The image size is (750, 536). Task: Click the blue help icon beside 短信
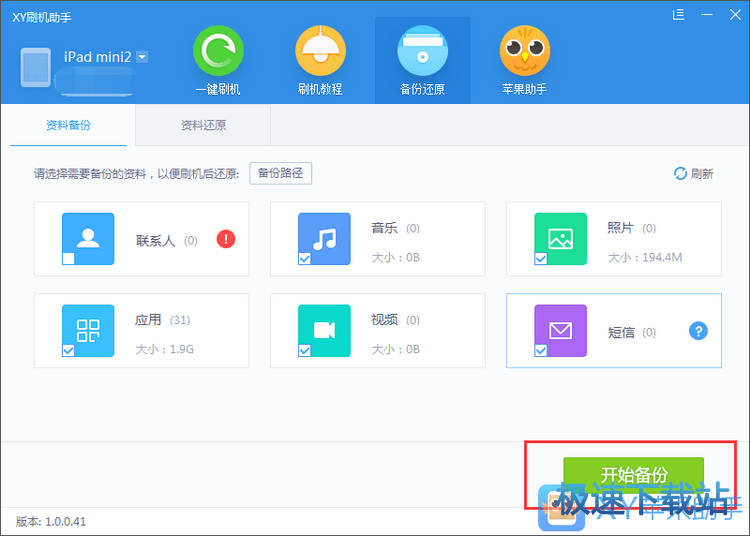pyautogui.click(x=698, y=331)
